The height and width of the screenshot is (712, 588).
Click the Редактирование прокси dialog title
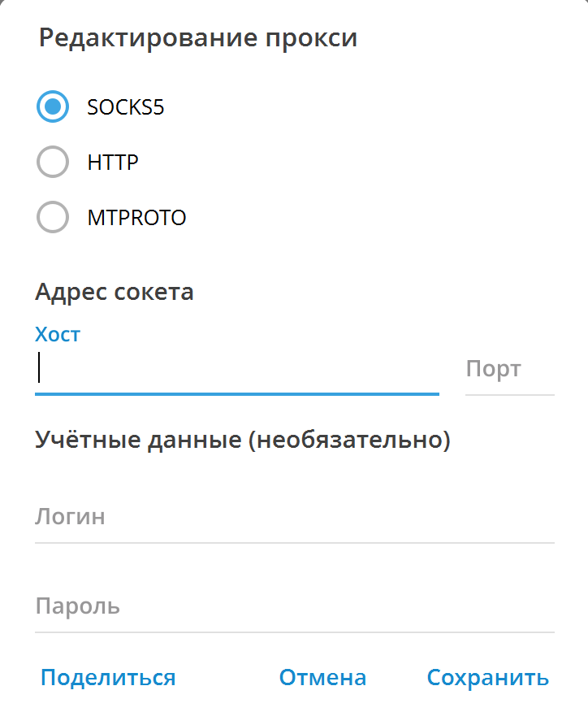coord(199,37)
